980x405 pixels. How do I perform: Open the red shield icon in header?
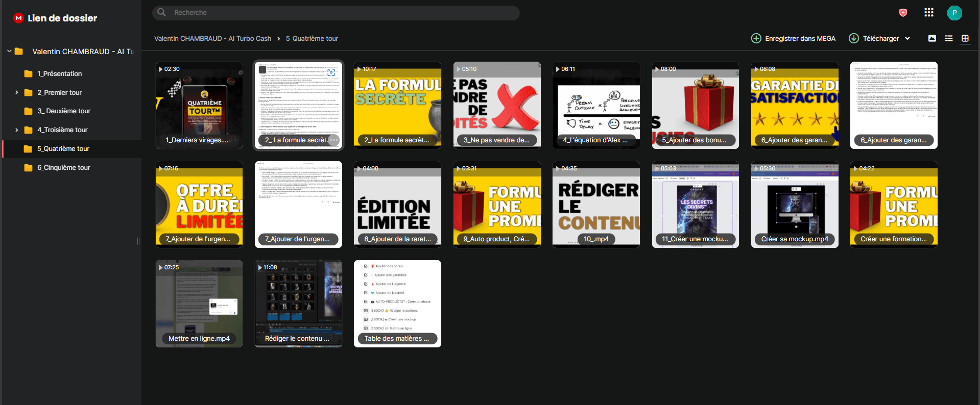click(903, 13)
